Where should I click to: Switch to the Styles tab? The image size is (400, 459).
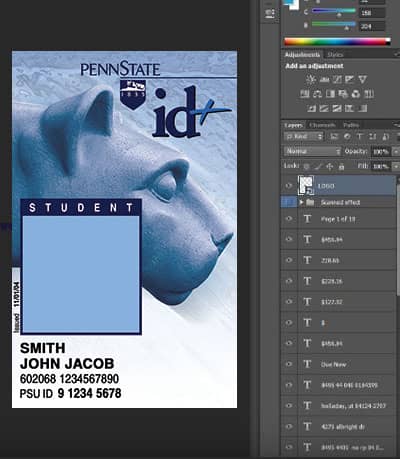pos(335,54)
